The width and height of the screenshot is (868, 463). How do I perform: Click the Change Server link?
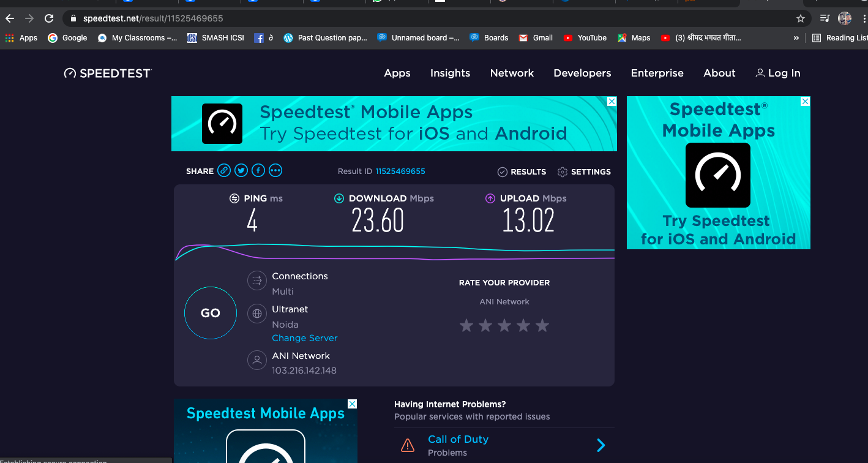click(x=304, y=338)
